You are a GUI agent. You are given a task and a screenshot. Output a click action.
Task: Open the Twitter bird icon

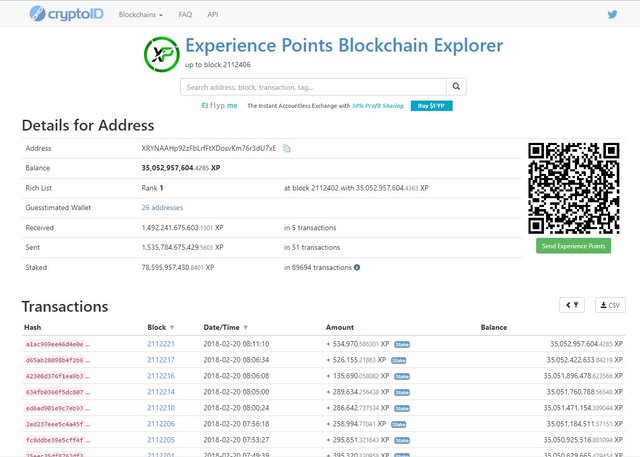612,15
